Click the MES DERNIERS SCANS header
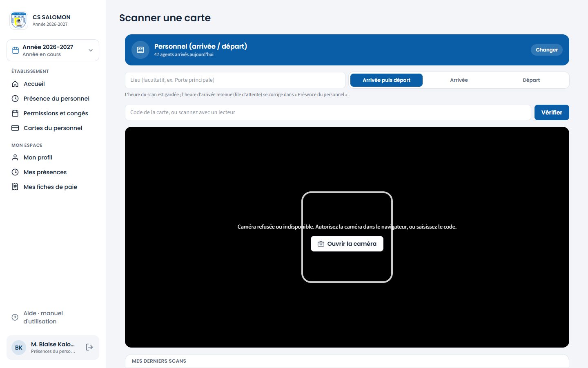Screen dimensions: 588x368 pos(159,361)
